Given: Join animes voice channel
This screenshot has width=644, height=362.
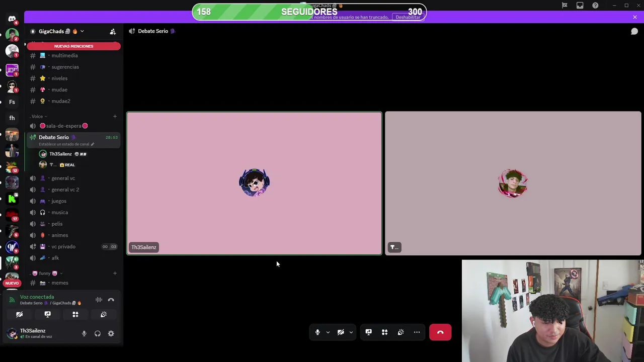Looking at the screenshot, I should tap(73, 235).
